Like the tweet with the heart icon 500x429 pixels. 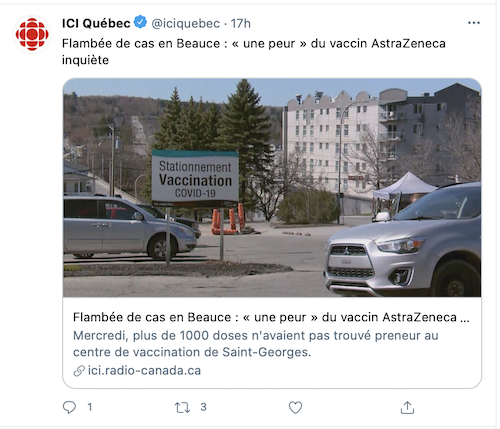tap(295, 407)
